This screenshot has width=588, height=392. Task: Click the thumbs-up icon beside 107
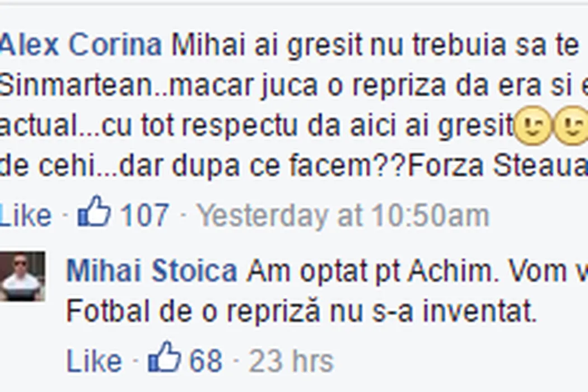[x=94, y=212]
